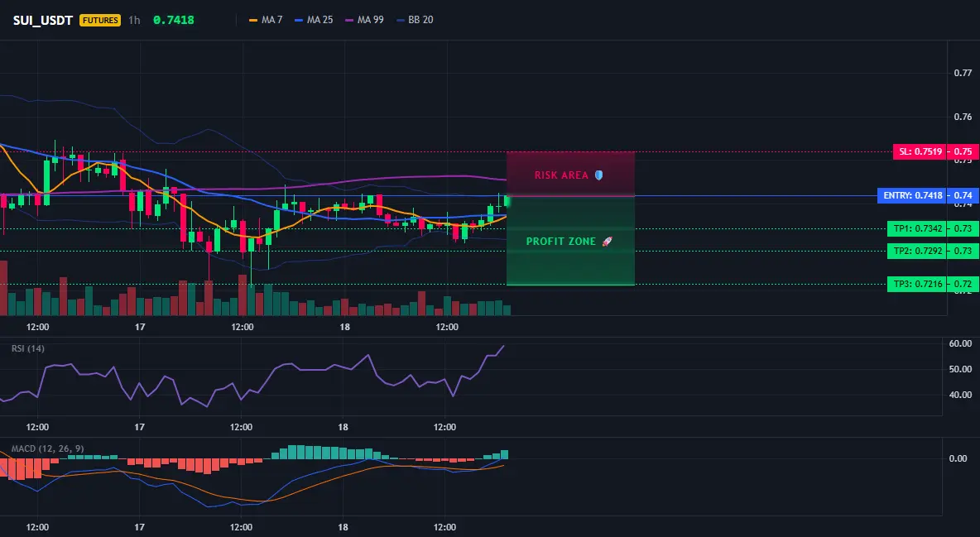
Task: Click the SUI_USDT symbol name
Action: [43, 20]
